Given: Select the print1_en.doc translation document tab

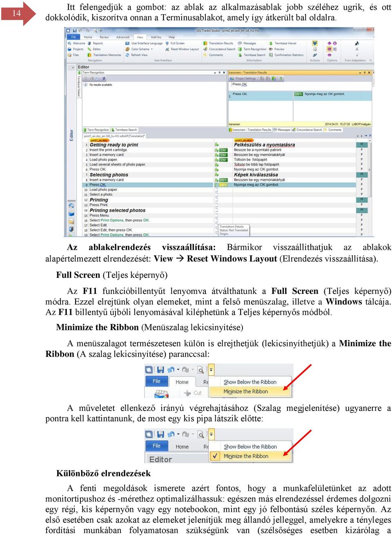Looking at the screenshot, I should click(x=115, y=136).
